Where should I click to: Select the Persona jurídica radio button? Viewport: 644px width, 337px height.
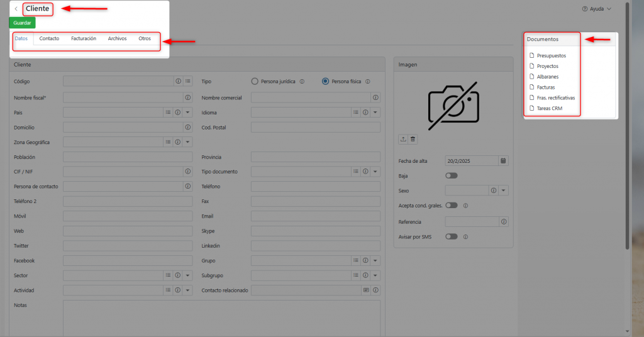tap(255, 81)
